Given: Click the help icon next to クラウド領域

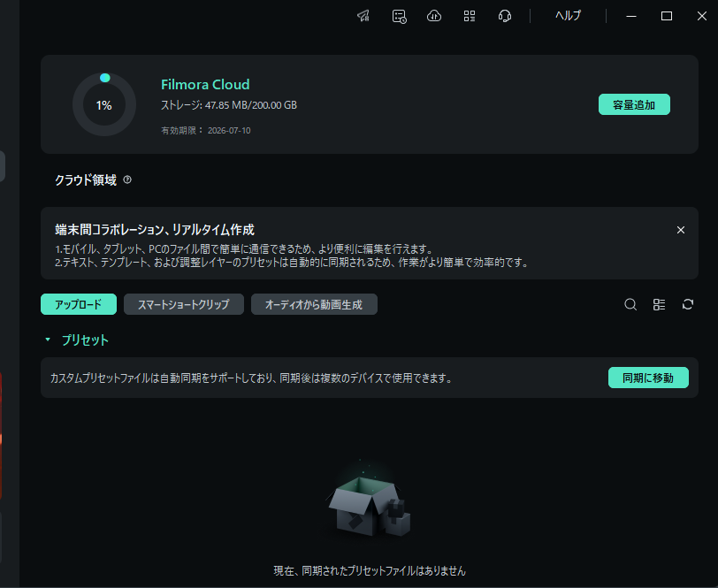Looking at the screenshot, I should [127, 179].
